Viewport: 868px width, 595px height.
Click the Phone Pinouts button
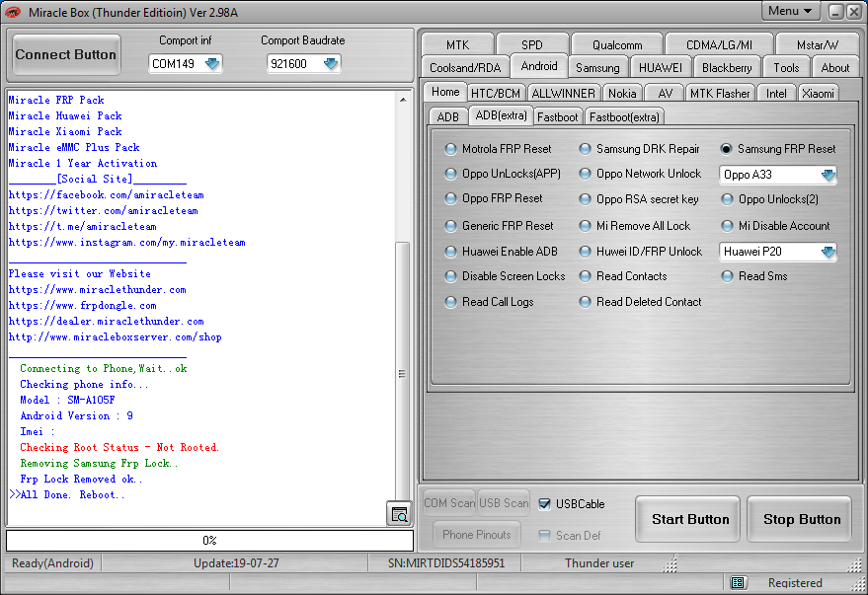[x=477, y=534]
